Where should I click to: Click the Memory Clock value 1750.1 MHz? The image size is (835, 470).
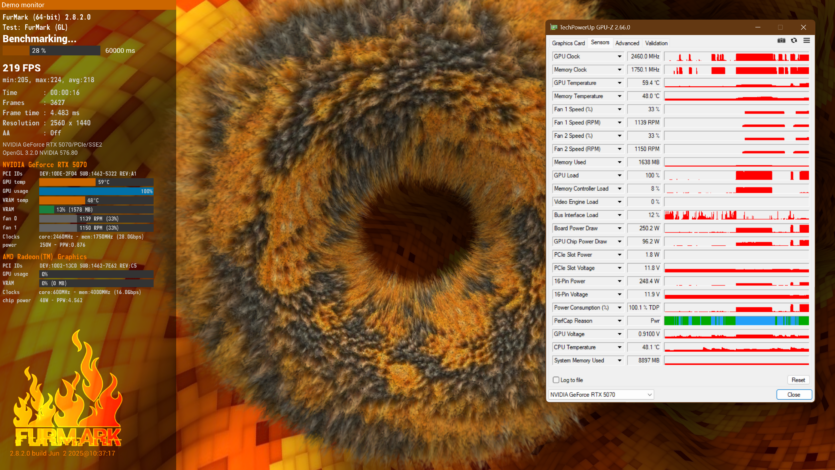pyautogui.click(x=644, y=70)
